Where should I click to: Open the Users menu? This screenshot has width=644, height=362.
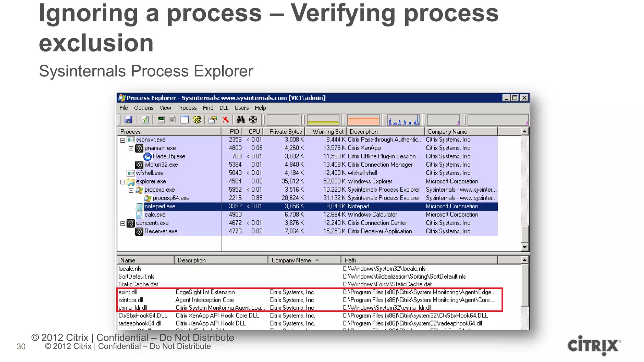(241, 108)
